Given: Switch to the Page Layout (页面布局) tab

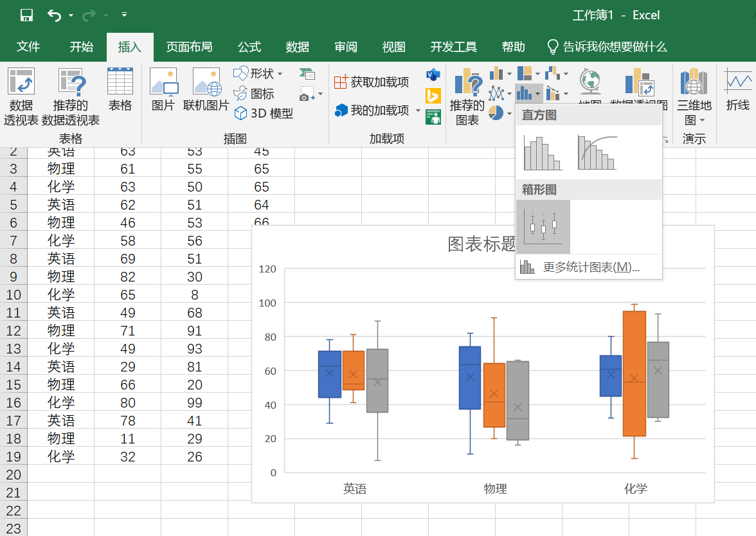Looking at the screenshot, I should coord(190,47).
